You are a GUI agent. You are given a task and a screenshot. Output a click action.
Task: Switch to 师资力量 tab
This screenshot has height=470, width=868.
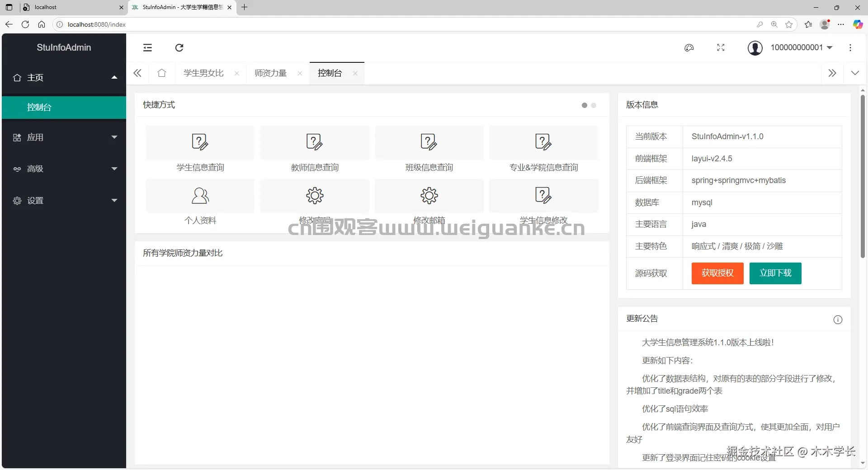pos(270,73)
